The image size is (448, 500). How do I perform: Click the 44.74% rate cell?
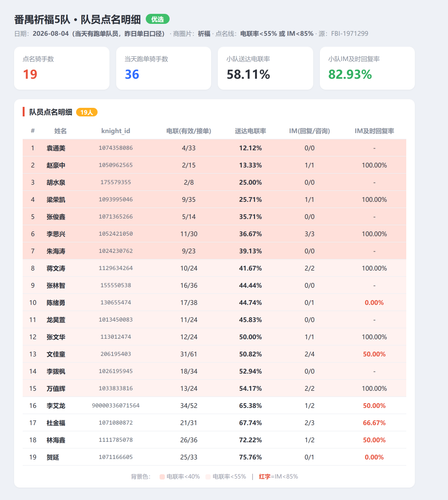[x=250, y=302]
